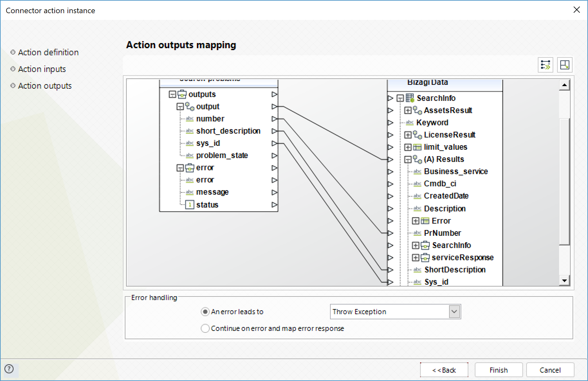Click the Finish button

point(499,370)
